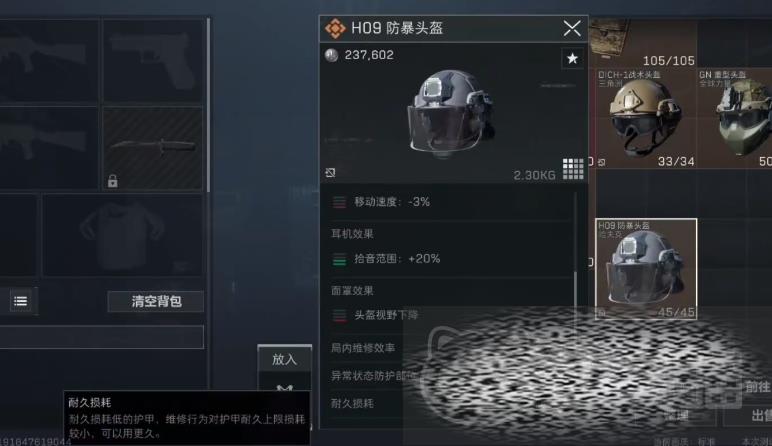Viewport: 772px width, 446px height.
Task: Click the locked knife slot padlock icon
Action: [x=113, y=181]
